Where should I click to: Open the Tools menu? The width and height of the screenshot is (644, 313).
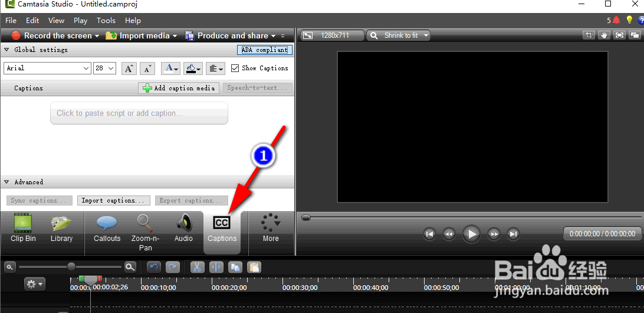(x=106, y=20)
